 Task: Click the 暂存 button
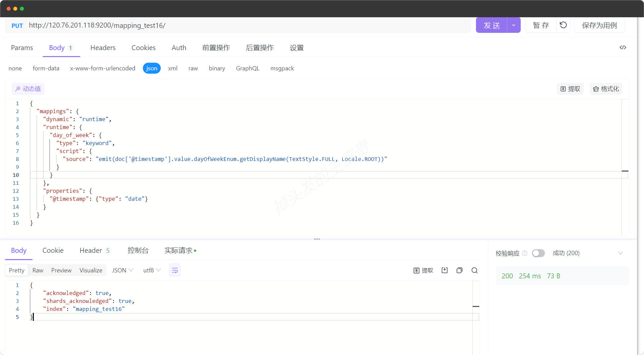[x=541, y=25]
